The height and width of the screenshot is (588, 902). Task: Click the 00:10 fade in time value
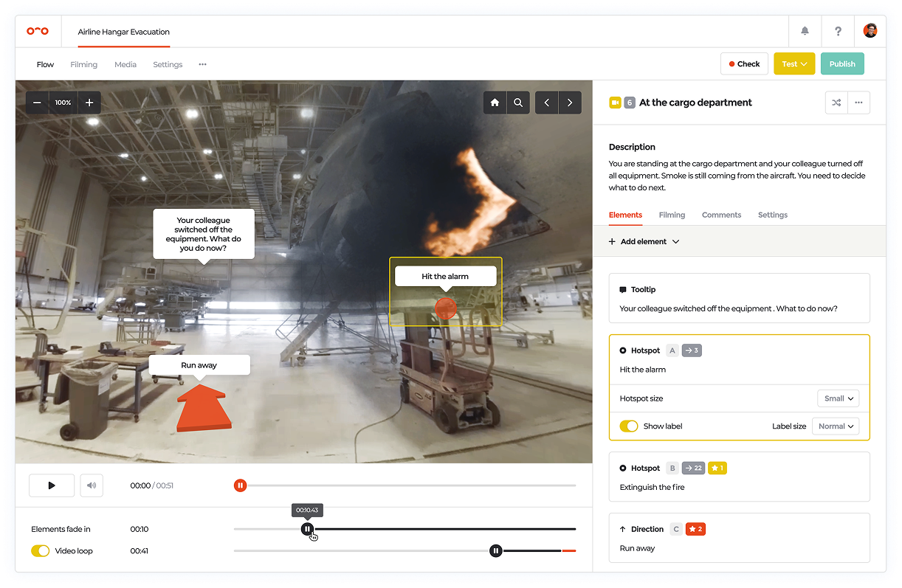140,529
